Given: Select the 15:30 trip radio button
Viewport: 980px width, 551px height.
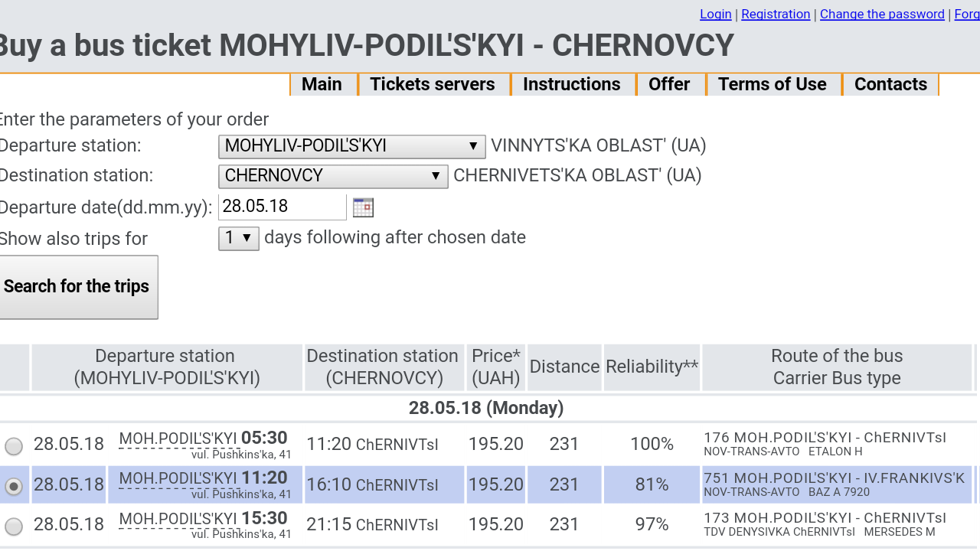Looking at the screenshot, I should tap(14, 526).
